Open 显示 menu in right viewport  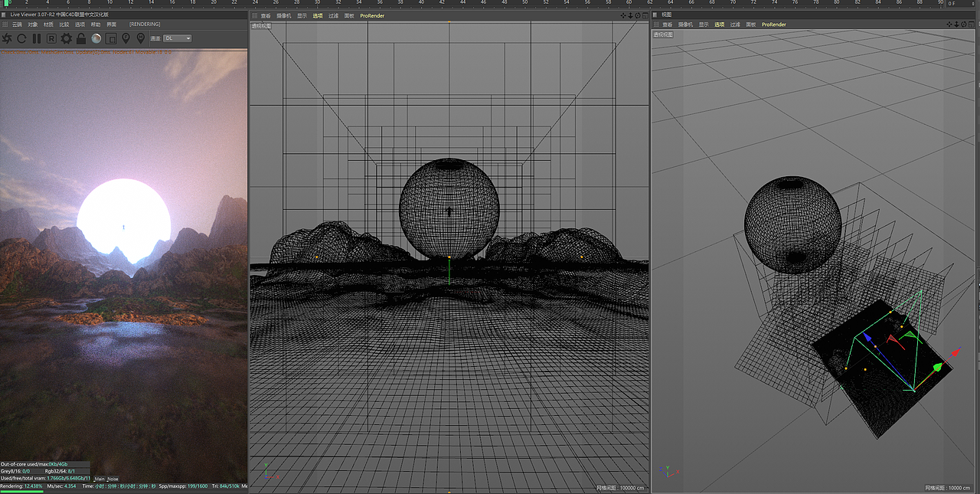click(704, 25)
